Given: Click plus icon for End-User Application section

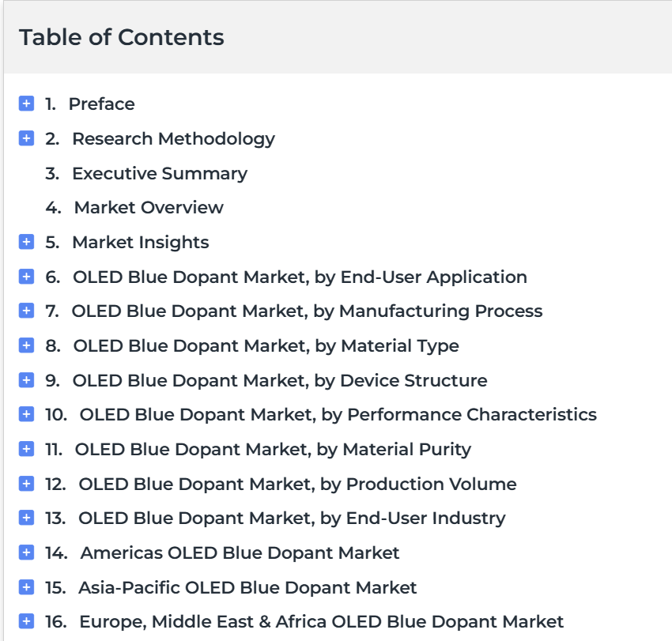Looking at the screenshot, I should click(26, 277).
